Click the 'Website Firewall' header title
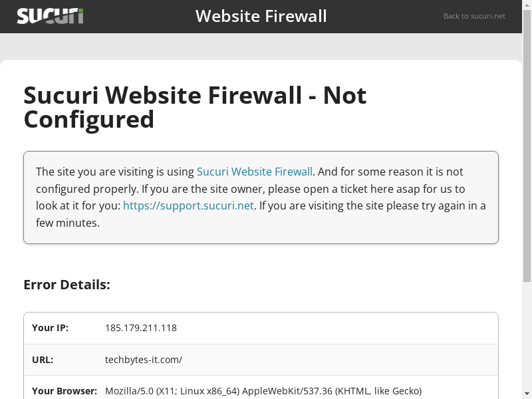 [x=261, y=16]
